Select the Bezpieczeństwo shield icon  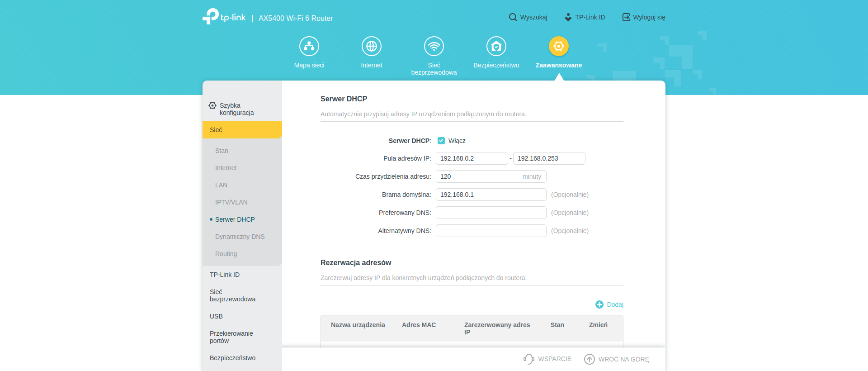496,46
